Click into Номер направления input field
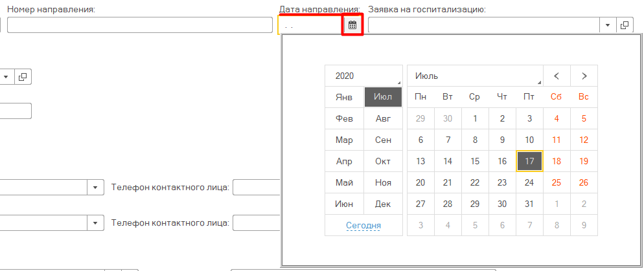This screenshot has width=644, height=271. coord(139,25)
